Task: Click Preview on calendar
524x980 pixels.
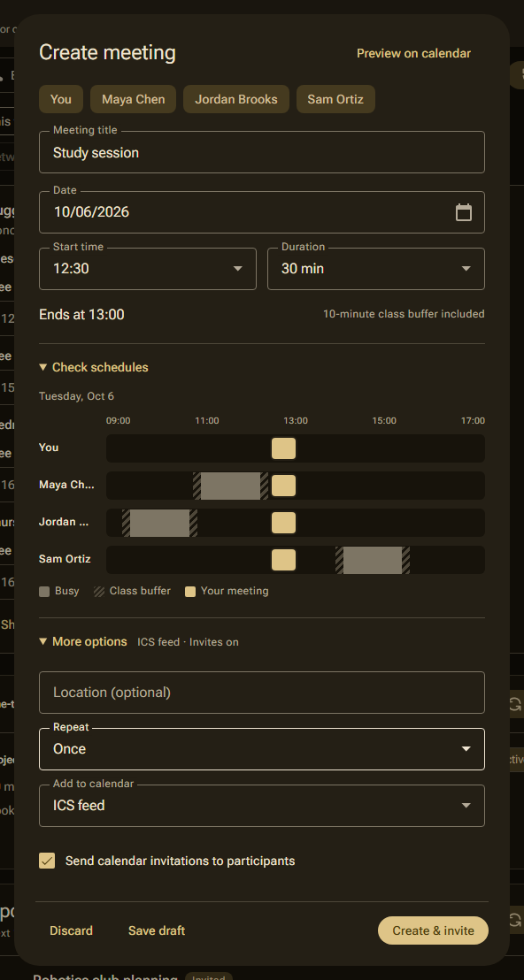Action: coord(413,54)
